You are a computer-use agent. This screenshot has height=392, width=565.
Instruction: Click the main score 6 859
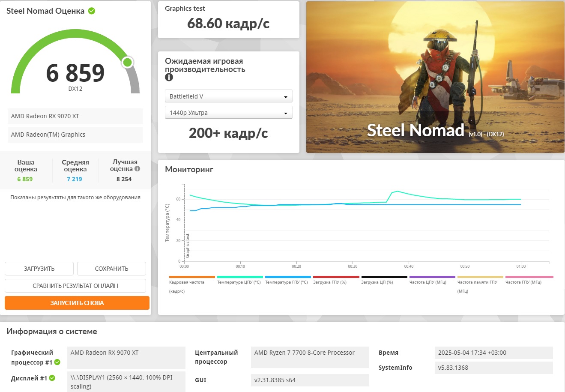click(75, 73)
